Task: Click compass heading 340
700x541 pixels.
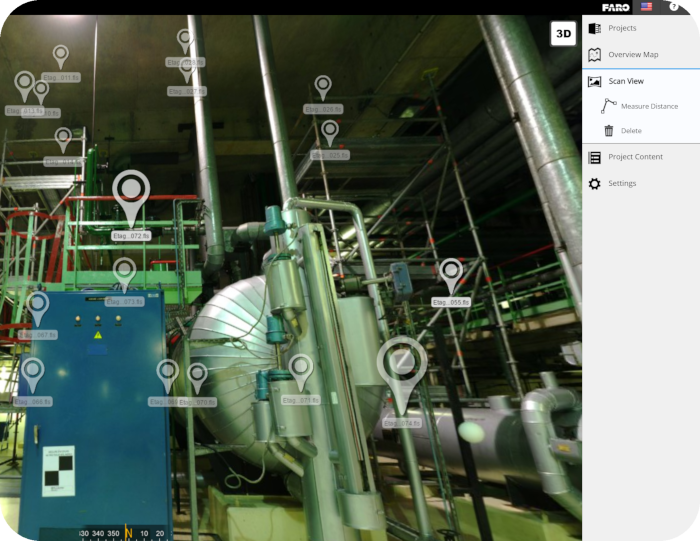Action: 98,533
